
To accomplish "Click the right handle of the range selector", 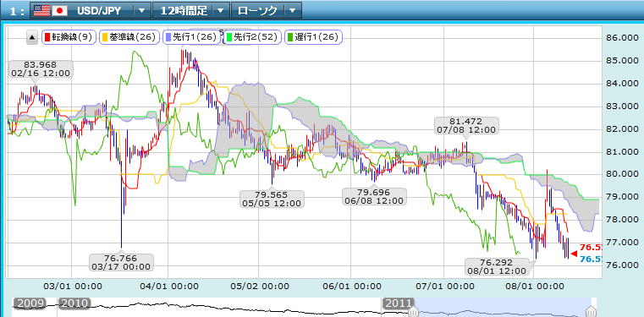I will 592,312.
